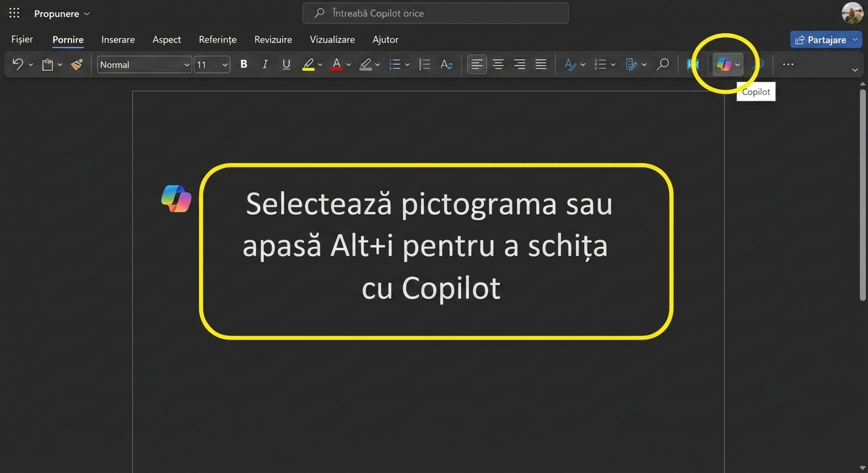
Task: Click the scrollbar down arrow
Action: click(862, 468)
